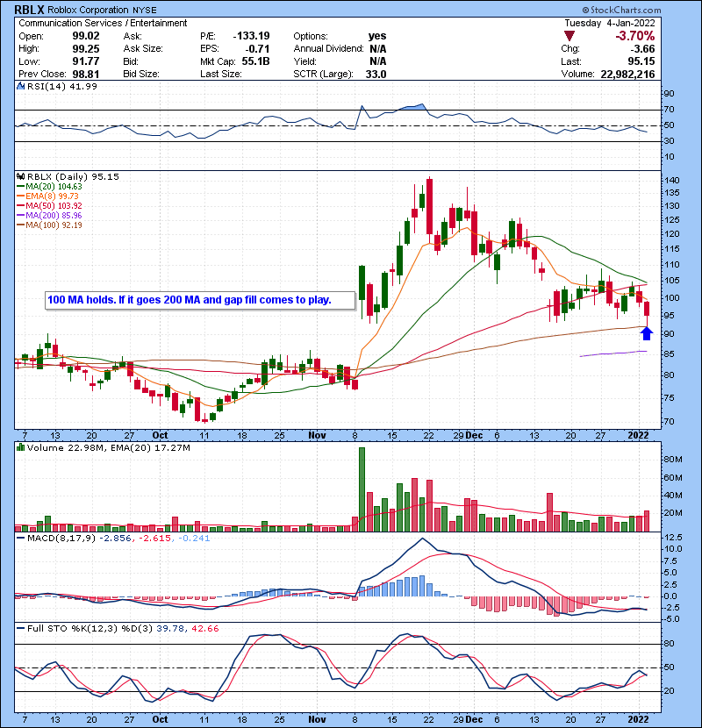The height and width of the screenshot is (728, 702).
Task: Select the EMA(8) 99.73 legend entry
Action: click(x=48, y=196)
